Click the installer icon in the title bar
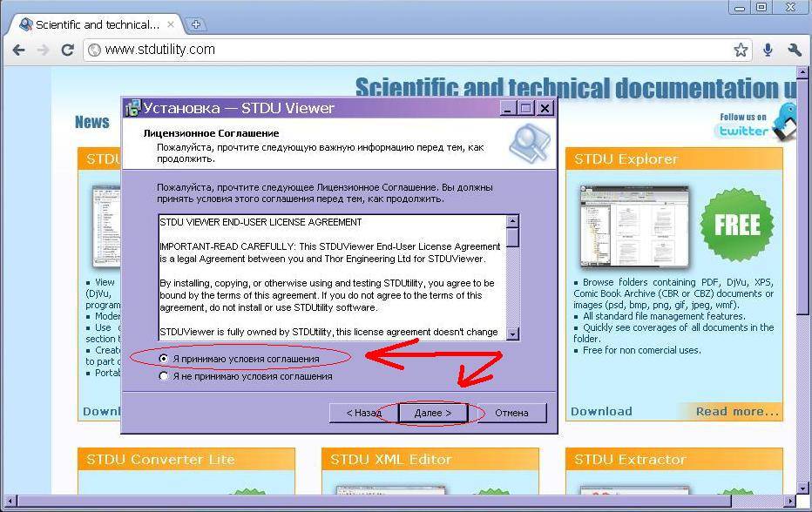Screen dimensions: 812x512 coord(133,108)
